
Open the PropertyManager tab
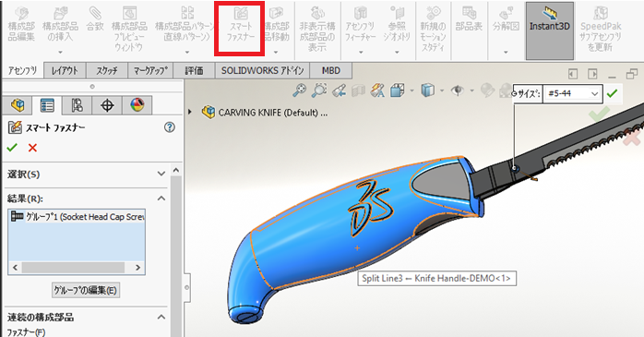point(47,105)
